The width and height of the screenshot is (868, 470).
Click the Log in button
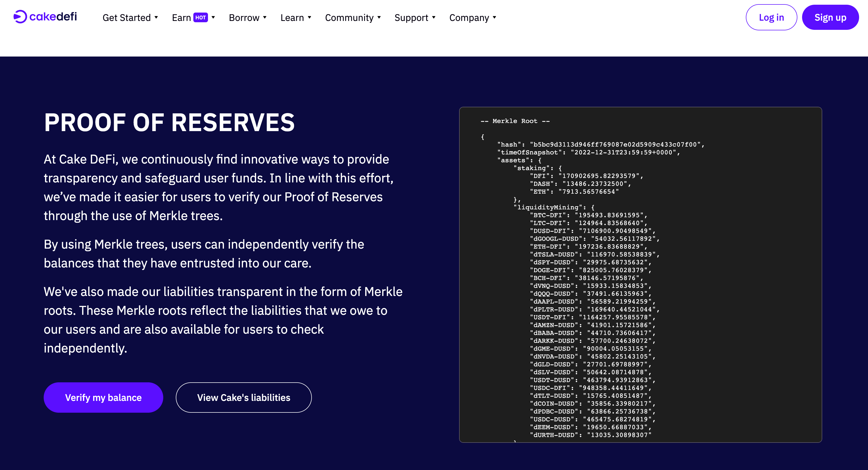coord(771,17)
